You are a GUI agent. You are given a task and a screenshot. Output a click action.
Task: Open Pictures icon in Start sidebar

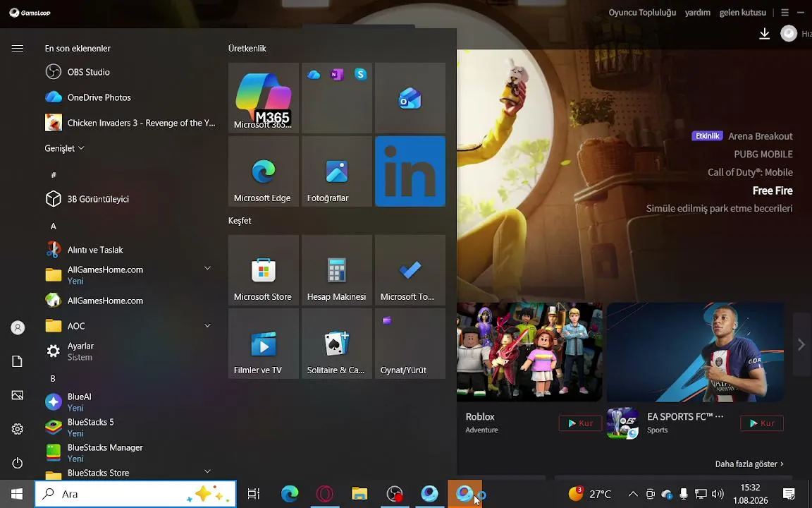coord(18,396)
